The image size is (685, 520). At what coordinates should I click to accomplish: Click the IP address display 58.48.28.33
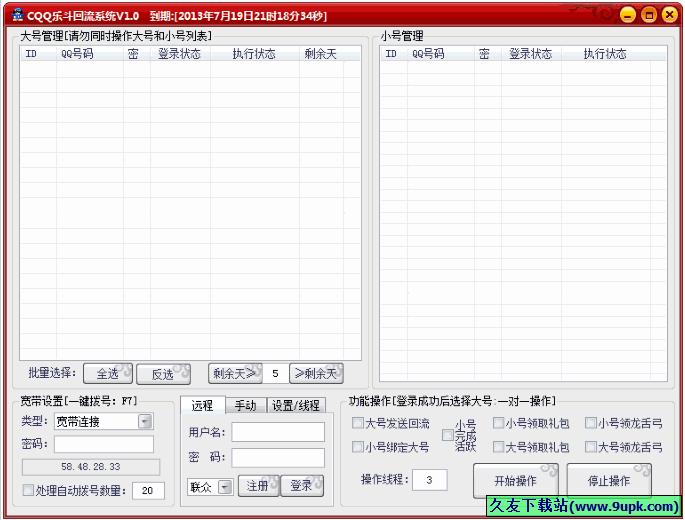[x=91, y=467]
